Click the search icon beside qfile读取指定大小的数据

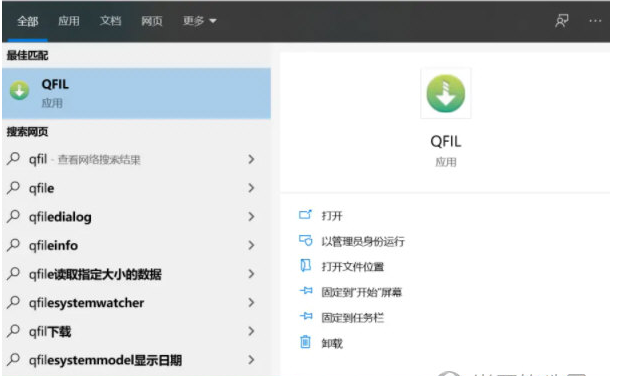(13, 273)
